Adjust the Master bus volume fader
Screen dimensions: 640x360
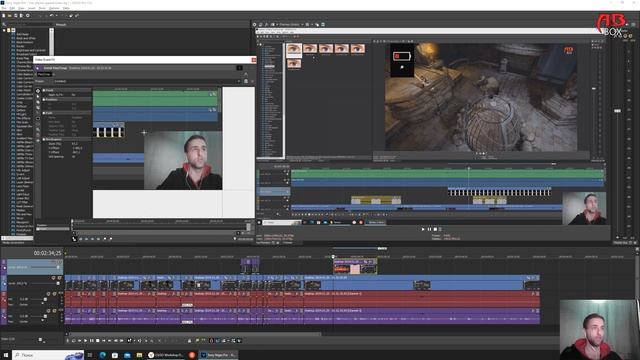pyautogui.click(x=618, y=111)
